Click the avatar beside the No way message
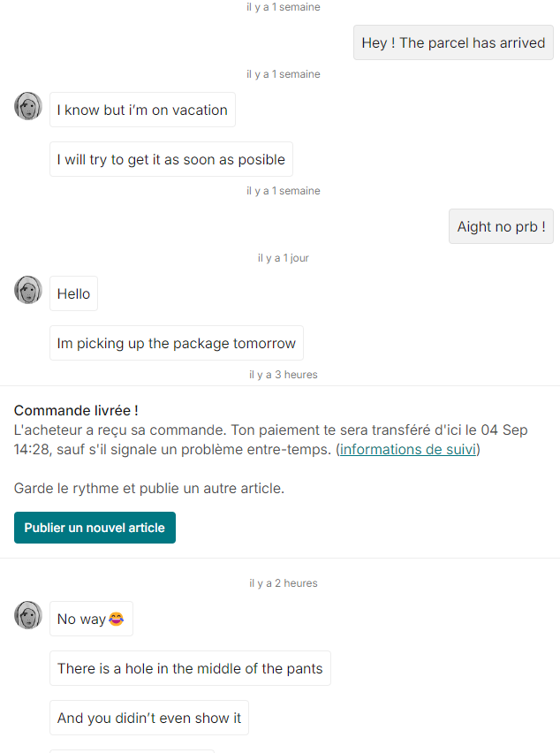Screen dimensions: 560x753 (x=28, y=615)
